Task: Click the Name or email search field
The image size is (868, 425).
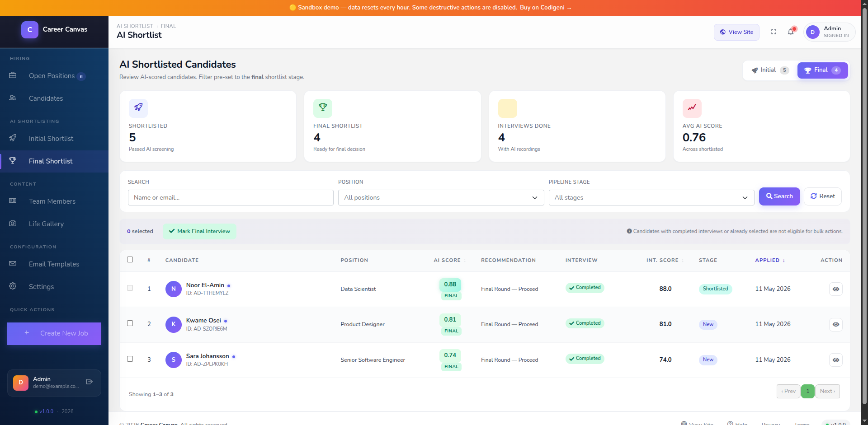Action: pos(231,198)
